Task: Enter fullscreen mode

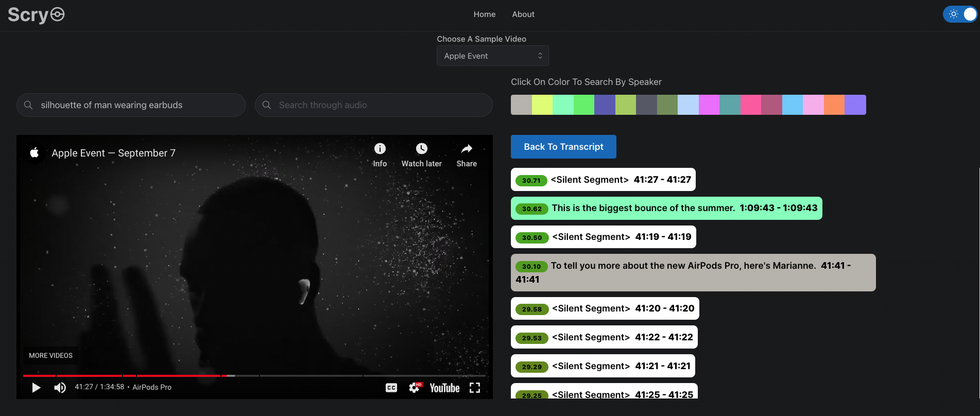Action: (x=475, y=388)
